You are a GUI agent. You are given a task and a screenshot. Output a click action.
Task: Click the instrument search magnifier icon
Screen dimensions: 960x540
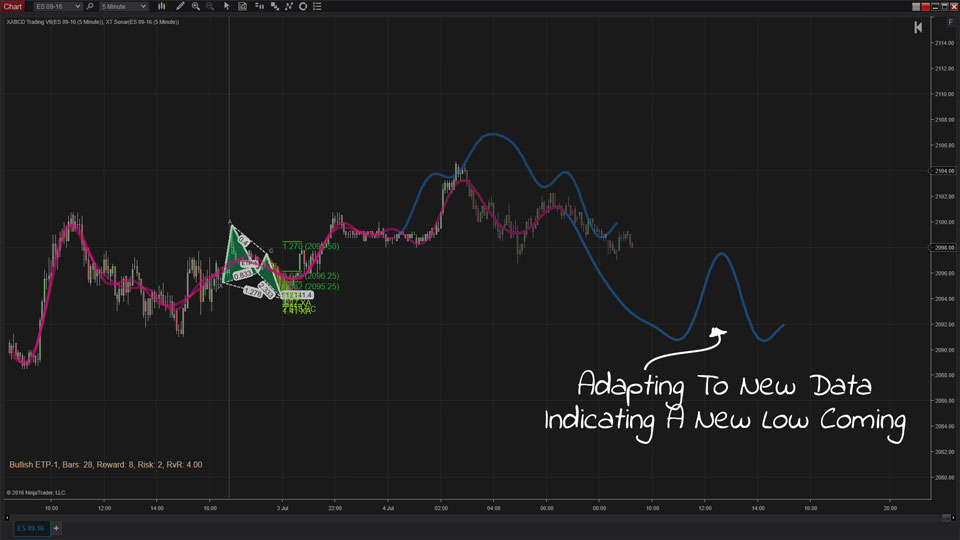pyautogui.click(x=90, y=6)
